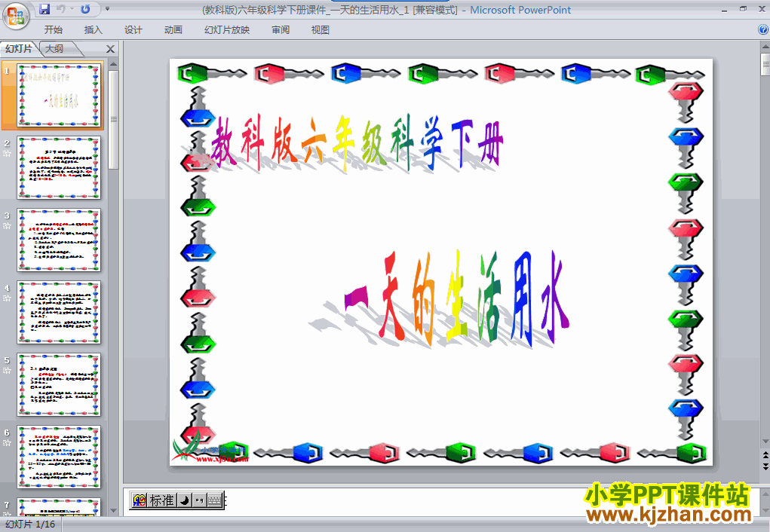Open the 插入 ribbon tab
Image resolution: width=770 pixels, height=532 pixels.
pos(94,30)
